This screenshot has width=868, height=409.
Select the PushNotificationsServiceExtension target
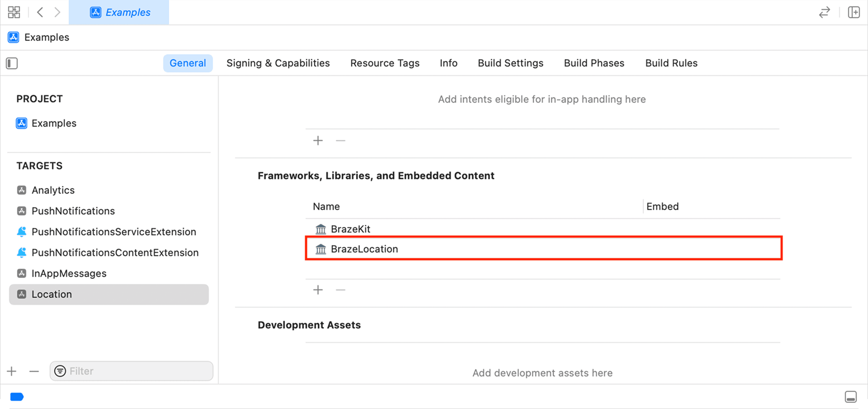(x=108, y=232)
